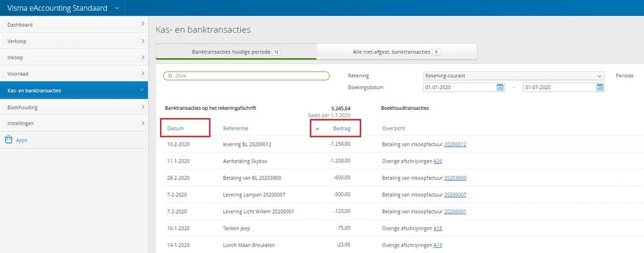The width and height of the screenshot is (644, 253).
Task: Click the amount -1.250,00
Action: click(x=339, y=145)
